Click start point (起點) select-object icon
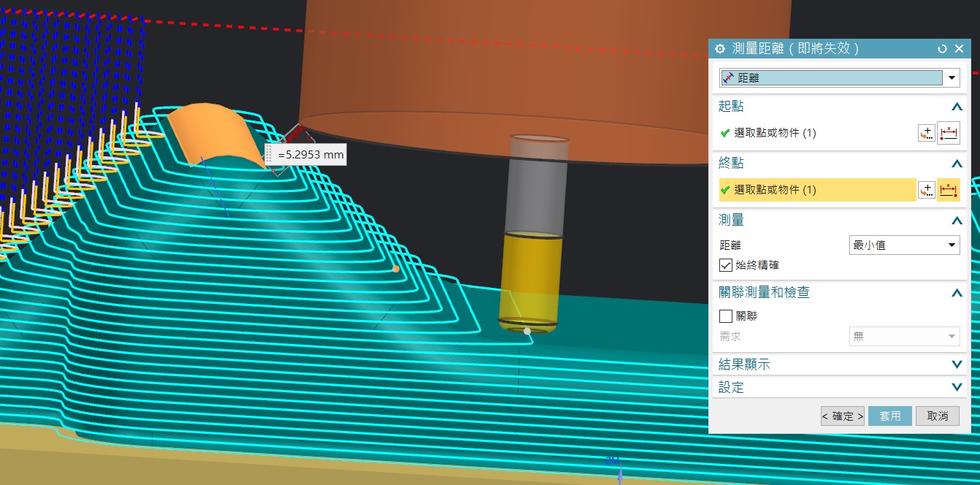 click(949, 133)
